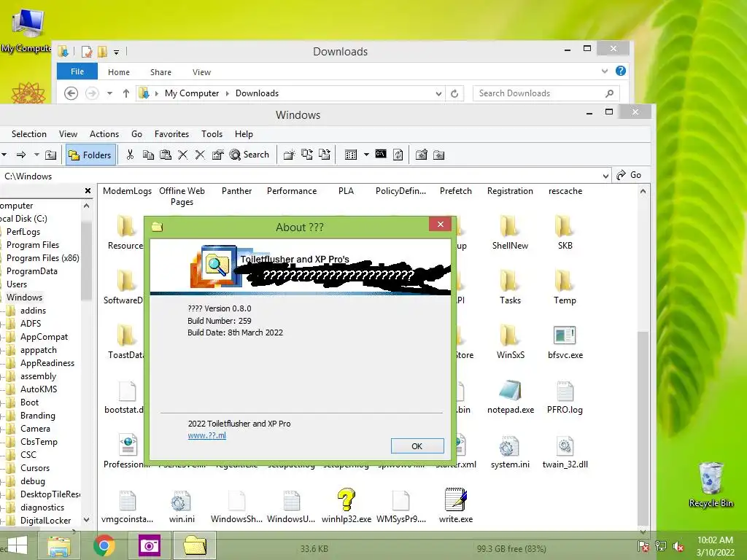Screen dimensions: 747x560
Task: Select PFRO.log file icon
Action: click(565, 391)
